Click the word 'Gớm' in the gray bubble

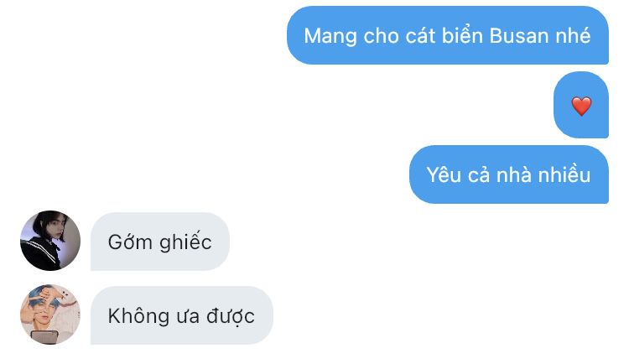(x=130, y=242)
